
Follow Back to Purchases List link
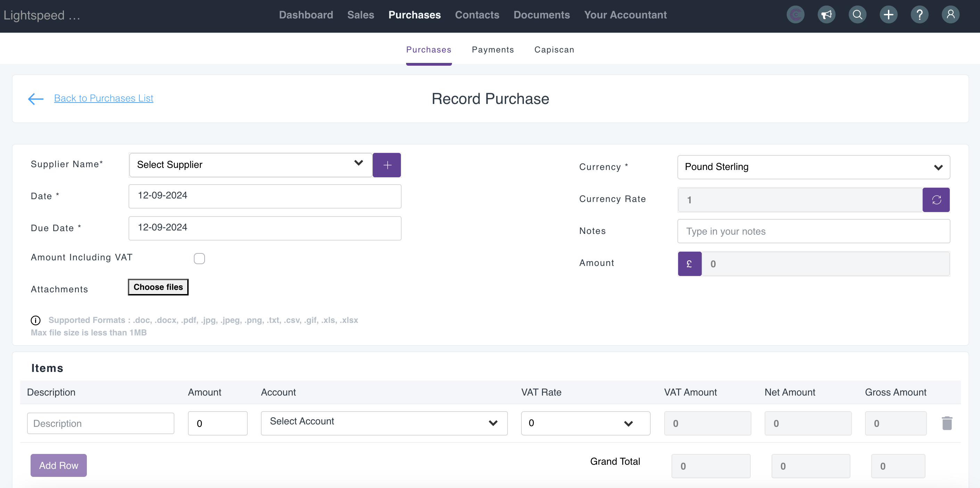[104, 98]
